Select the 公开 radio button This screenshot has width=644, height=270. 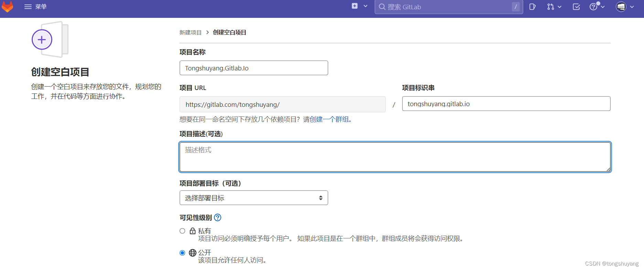pos(182,253)
